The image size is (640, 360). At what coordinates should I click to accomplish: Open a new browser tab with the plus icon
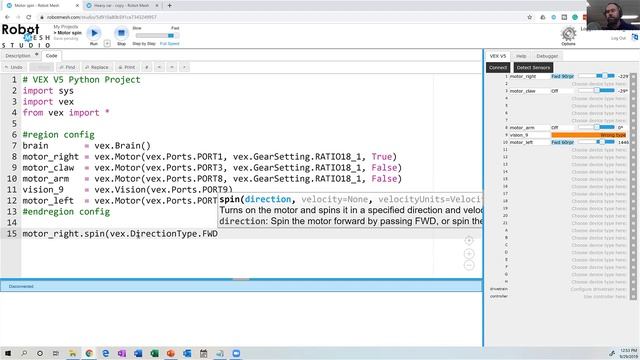tap(169, 6)
